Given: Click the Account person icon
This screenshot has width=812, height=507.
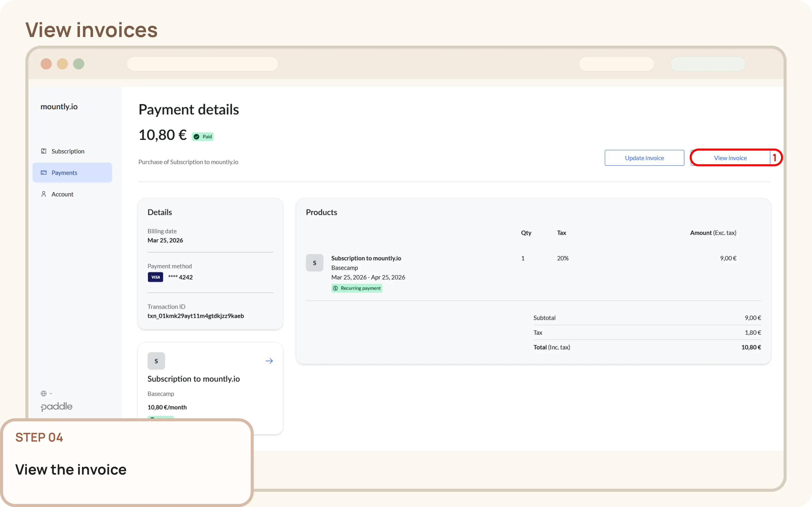Looking at the screenshot, I should (44, 194).
